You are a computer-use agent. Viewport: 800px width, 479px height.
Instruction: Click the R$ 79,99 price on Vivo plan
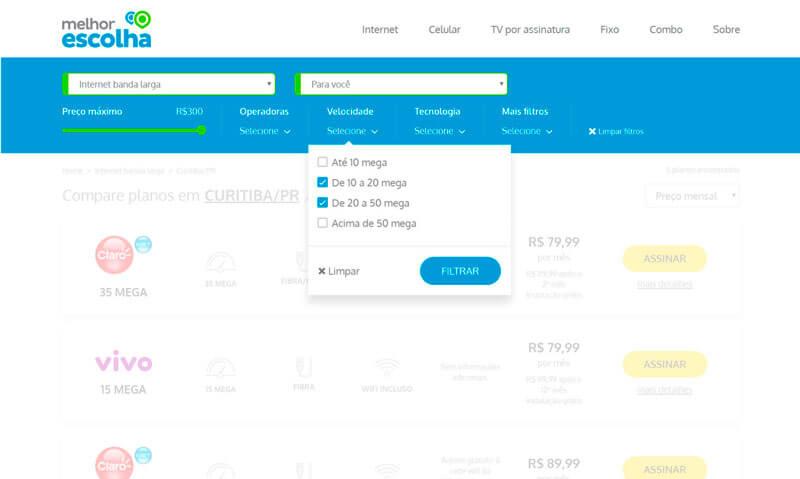[x=554, y=347]
